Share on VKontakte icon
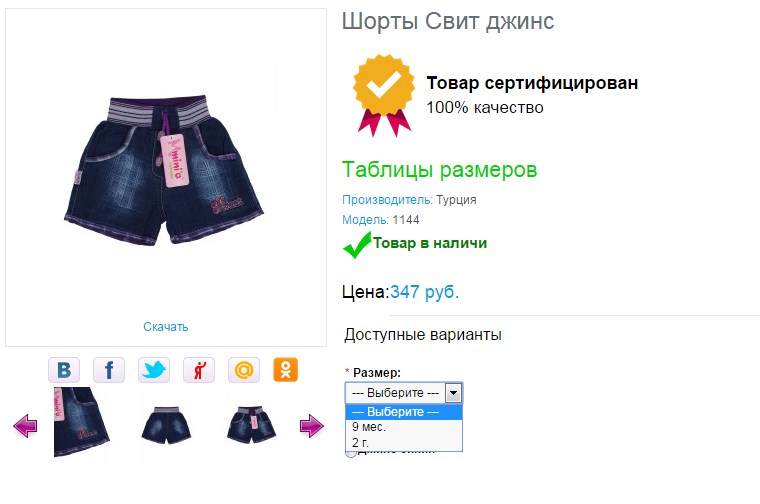 click(64, 370)
